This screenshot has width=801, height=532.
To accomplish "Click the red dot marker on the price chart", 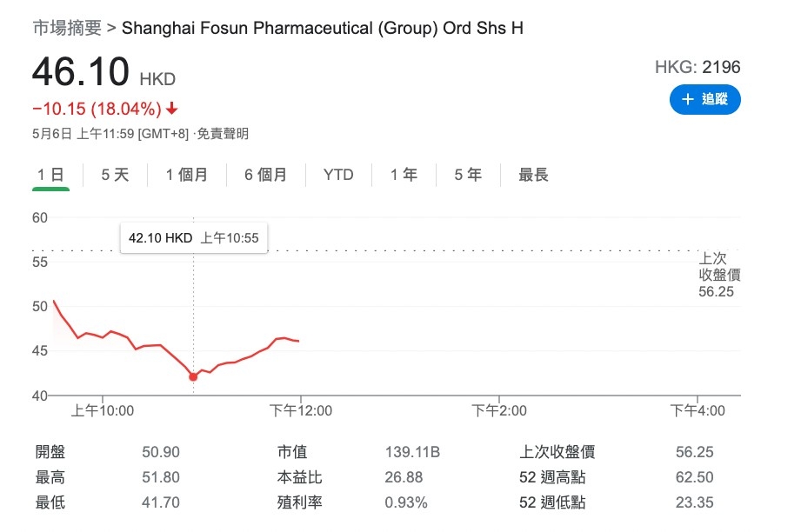I will click(x=193, y=376).
